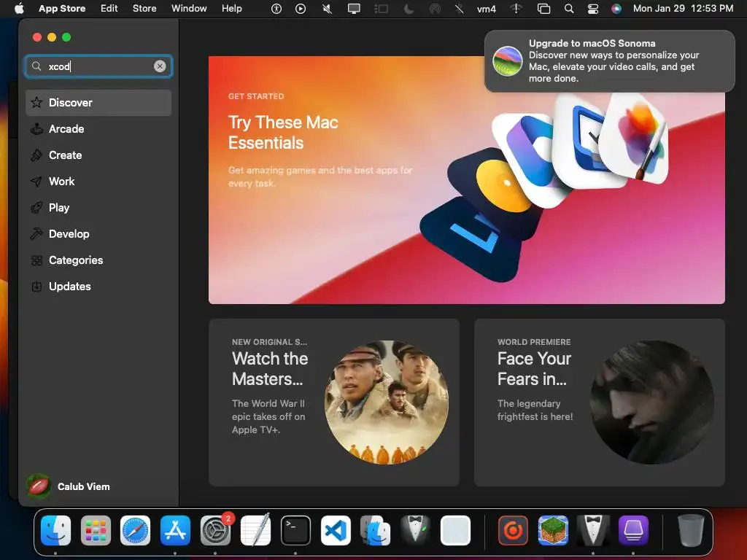The height and width of the screenshot is (560, 747).
Task: Click the AirDrop icon in menu bar
Action: click(435, 9)
